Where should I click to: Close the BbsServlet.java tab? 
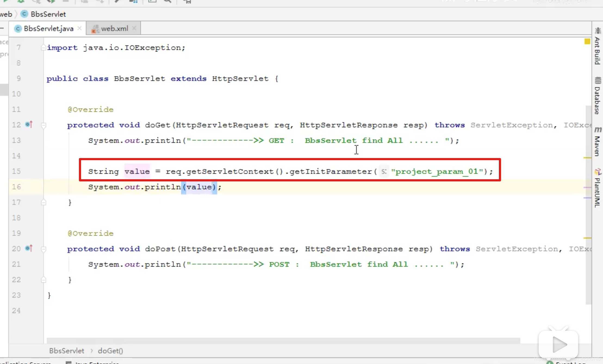click(79, 28)
